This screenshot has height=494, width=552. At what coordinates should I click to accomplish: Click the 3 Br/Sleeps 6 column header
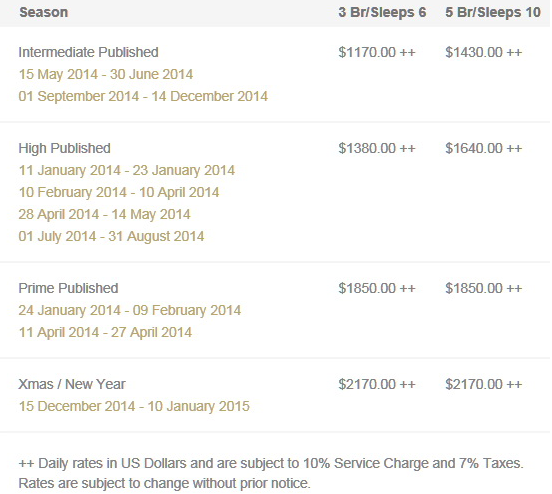click(382, 12)
